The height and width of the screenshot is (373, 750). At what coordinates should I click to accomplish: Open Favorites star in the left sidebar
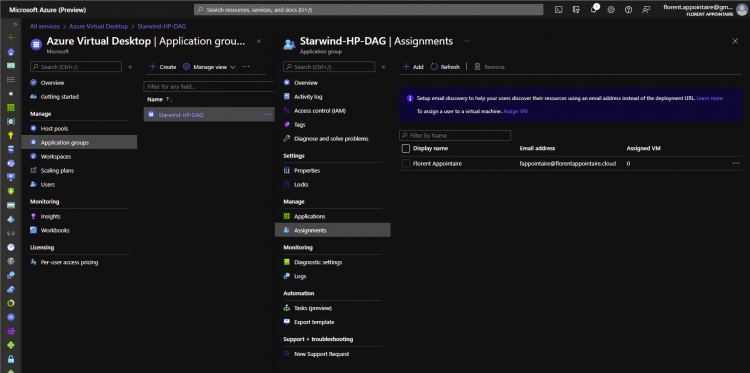click(11, 94)
